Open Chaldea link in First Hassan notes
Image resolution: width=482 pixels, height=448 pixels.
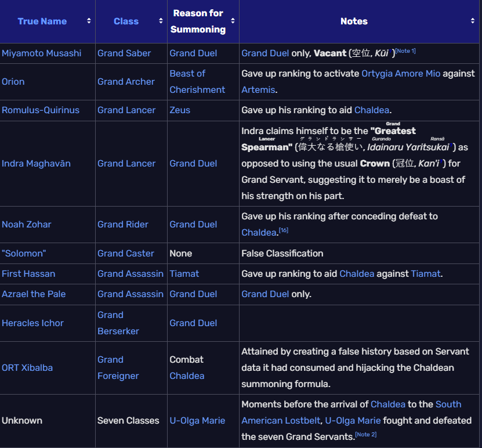tap(357, 274)
